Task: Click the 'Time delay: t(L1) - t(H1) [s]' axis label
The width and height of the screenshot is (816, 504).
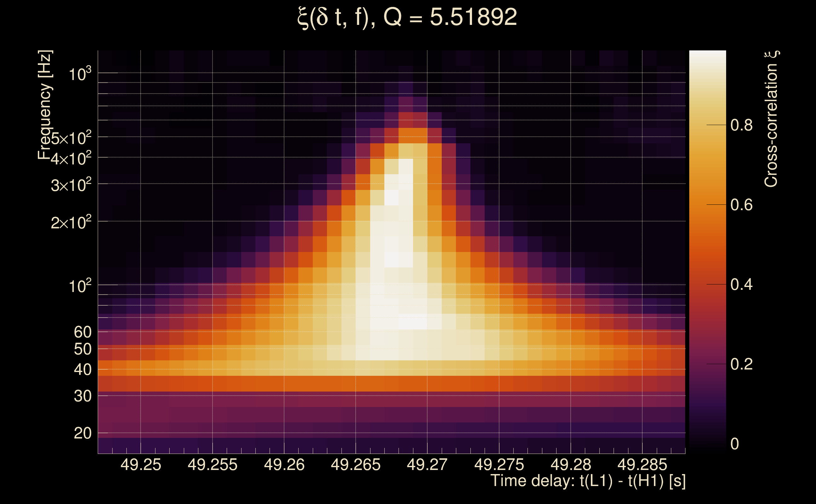Action: 588,481
